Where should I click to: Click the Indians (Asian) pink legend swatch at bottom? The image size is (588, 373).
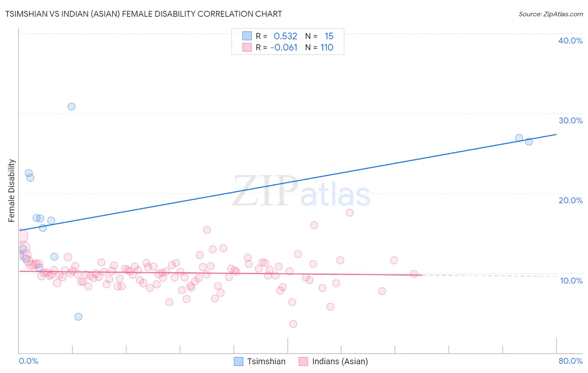coord(303,361)
